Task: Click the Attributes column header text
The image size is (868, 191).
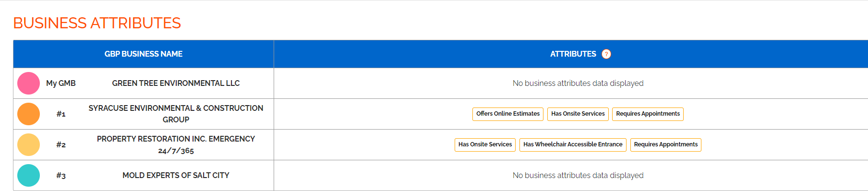Action: click(x=573, y=54)
